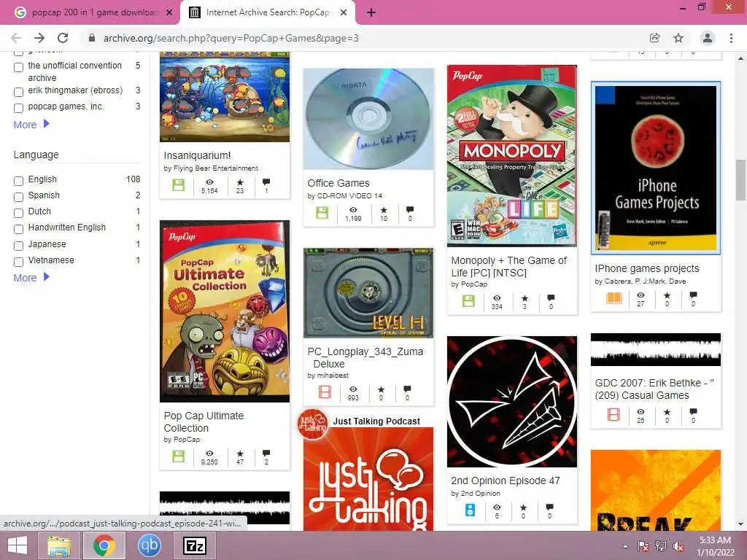
Task: Click the software icon for Monopoly + Game of Life
Action: (x=469, y=301)
